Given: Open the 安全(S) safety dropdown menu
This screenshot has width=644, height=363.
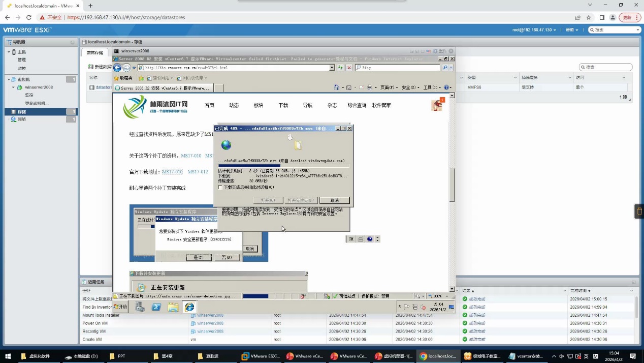Looking at the screenshot, I should 410,87.
